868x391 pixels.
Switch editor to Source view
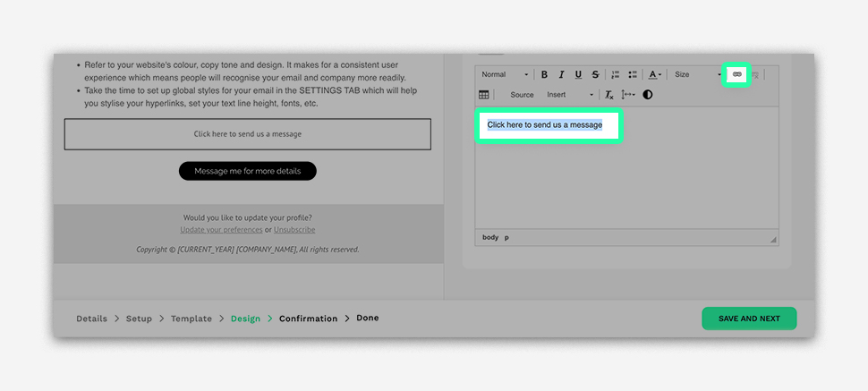click(x=522, y=95)
